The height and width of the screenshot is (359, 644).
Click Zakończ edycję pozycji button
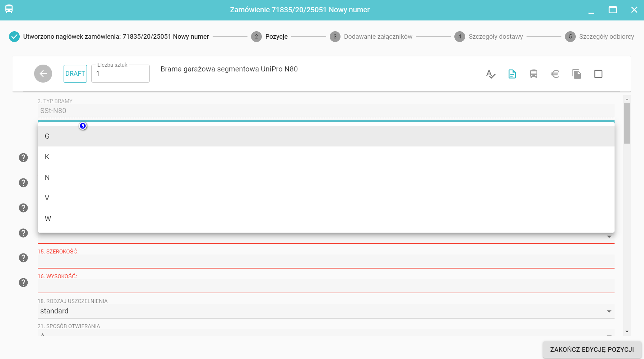(x=592, y=349)
